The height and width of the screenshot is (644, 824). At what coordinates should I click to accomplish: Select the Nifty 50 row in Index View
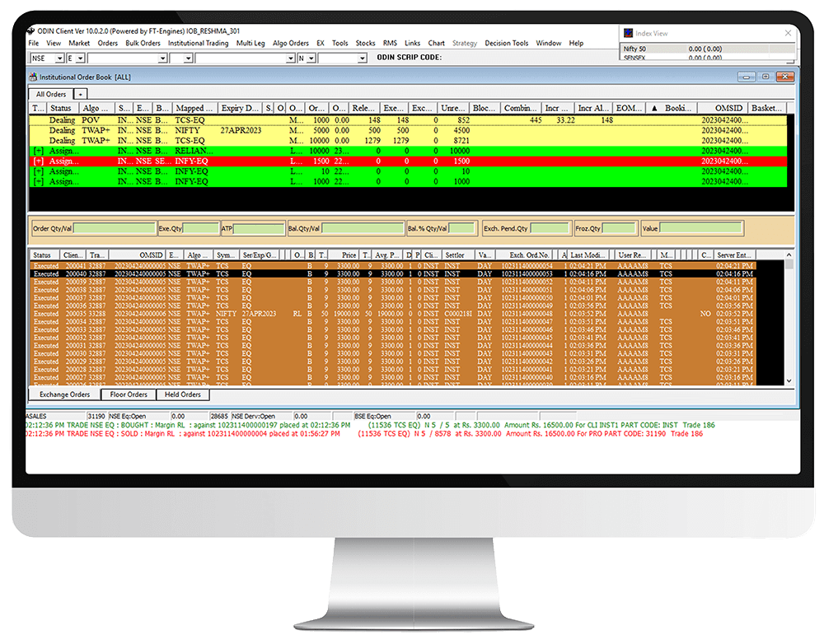pos(709,49)
